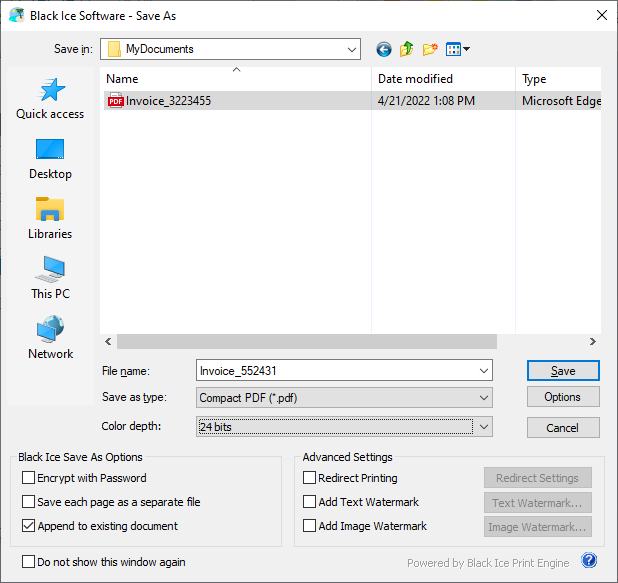Open Libraries in the sidebar
Viewport: 618px width, 583px height.
(50, 219)
